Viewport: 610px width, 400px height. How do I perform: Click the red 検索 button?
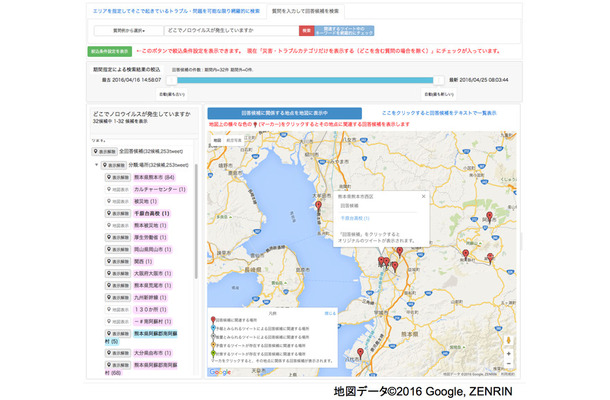pyautogui.click(x=307, y=30)
